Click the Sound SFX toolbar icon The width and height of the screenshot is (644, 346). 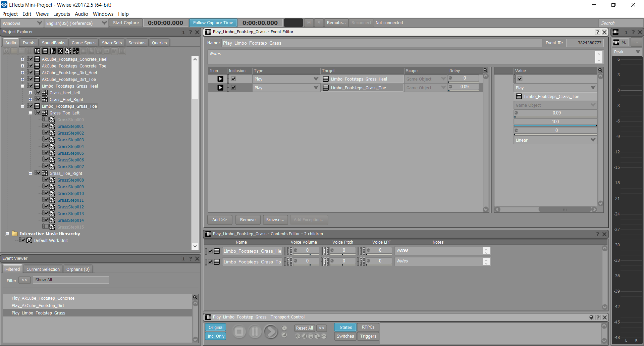point(68,51)
